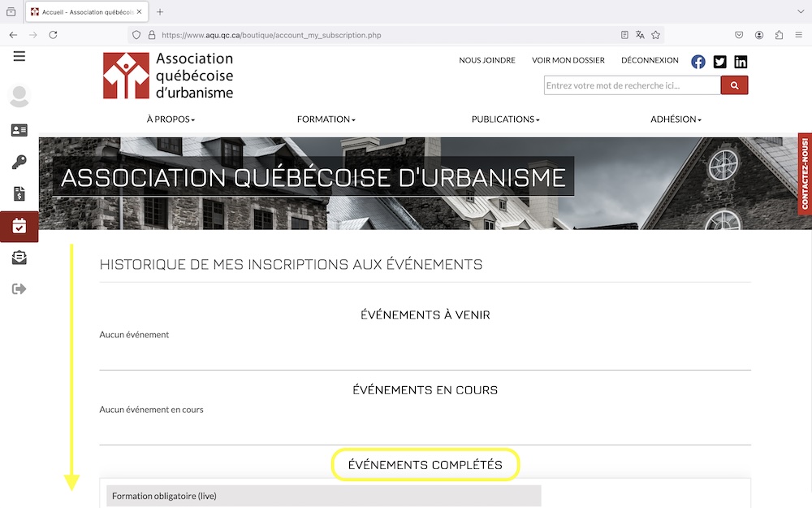The image size is (812, 508).
Task: Open the CONTACTEZ-NOUS side tab
Action: click(805, 173)
